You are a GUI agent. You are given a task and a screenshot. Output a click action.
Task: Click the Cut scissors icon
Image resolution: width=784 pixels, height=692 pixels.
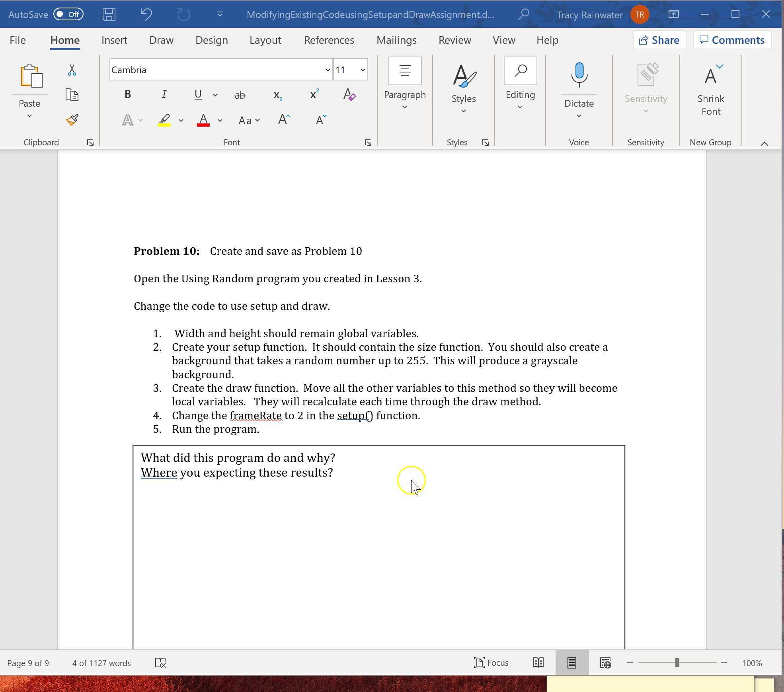72,70
